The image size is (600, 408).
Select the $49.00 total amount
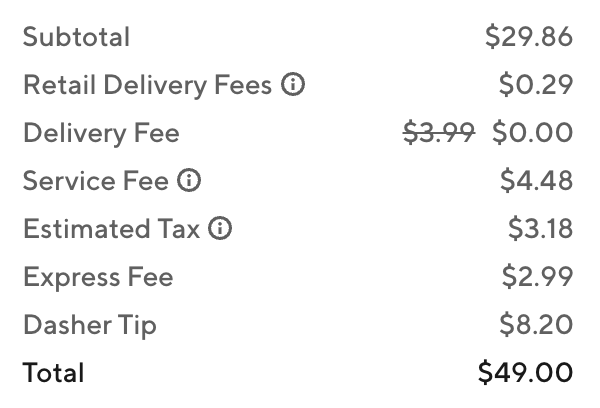525,372
